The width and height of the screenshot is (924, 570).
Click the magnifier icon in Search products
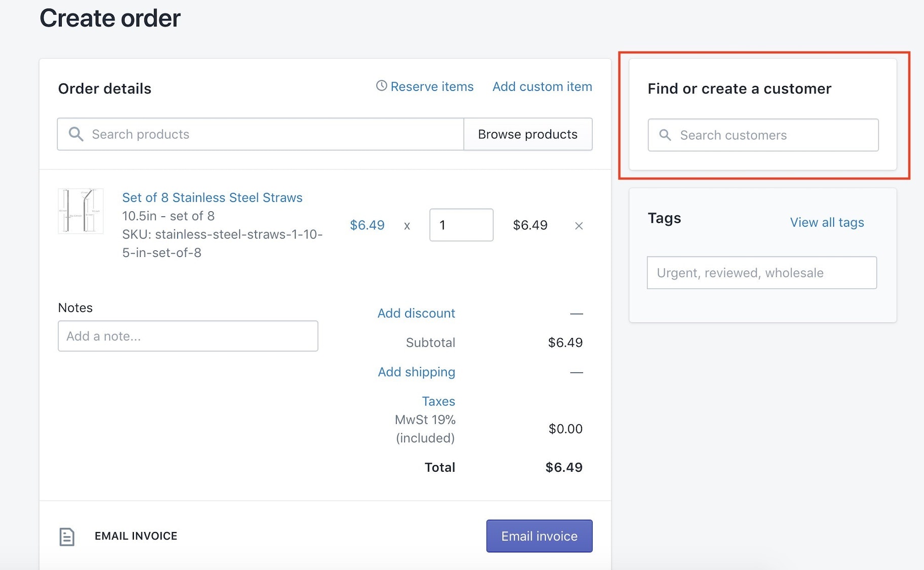(x=76, y=134)
